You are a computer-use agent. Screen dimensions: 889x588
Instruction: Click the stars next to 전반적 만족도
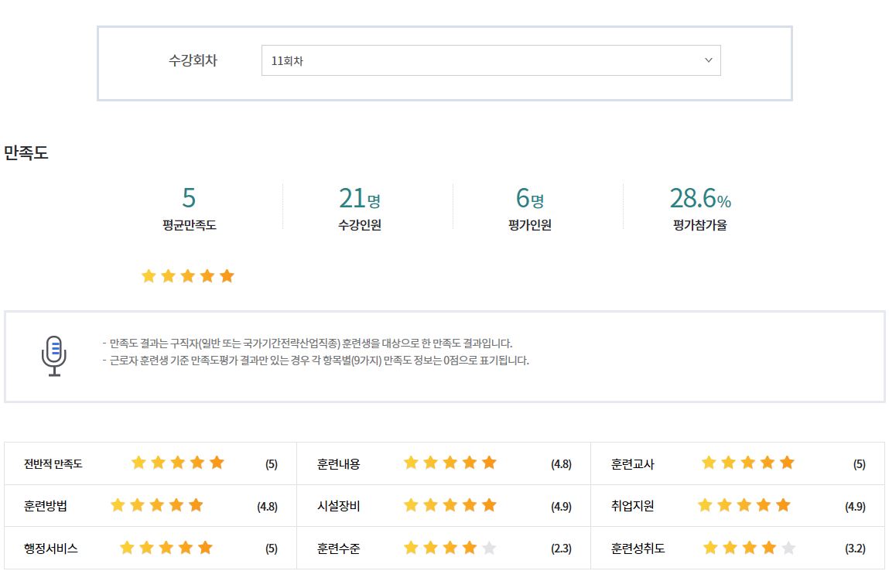[x=178, y=463]
